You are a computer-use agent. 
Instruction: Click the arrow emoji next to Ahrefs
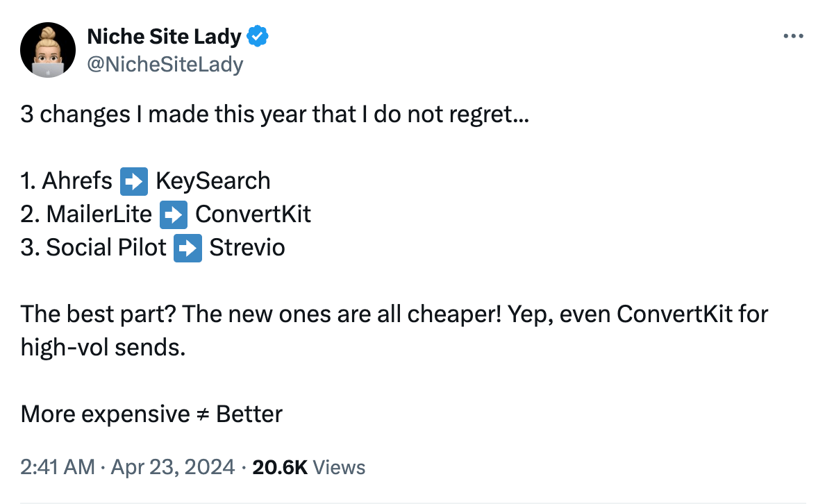point(133,180)
